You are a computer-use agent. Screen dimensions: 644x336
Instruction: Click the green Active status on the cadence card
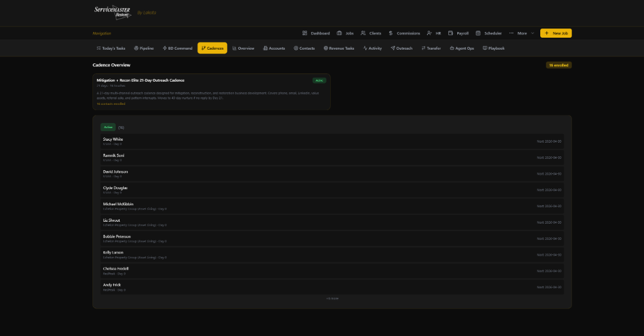point(319,80)
